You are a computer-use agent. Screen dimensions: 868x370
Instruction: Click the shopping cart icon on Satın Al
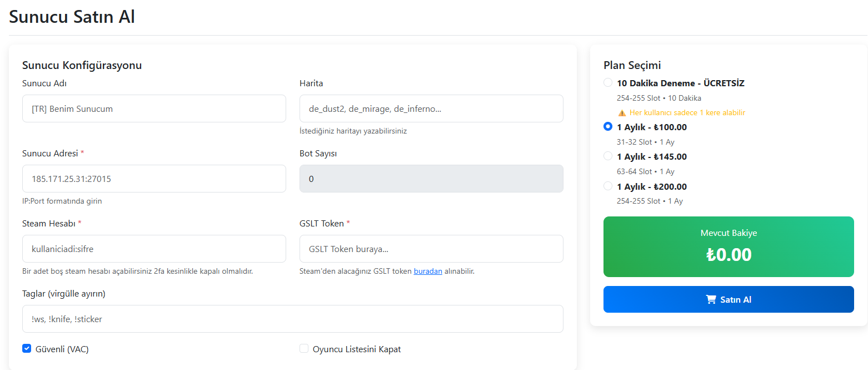coord(711,299)
